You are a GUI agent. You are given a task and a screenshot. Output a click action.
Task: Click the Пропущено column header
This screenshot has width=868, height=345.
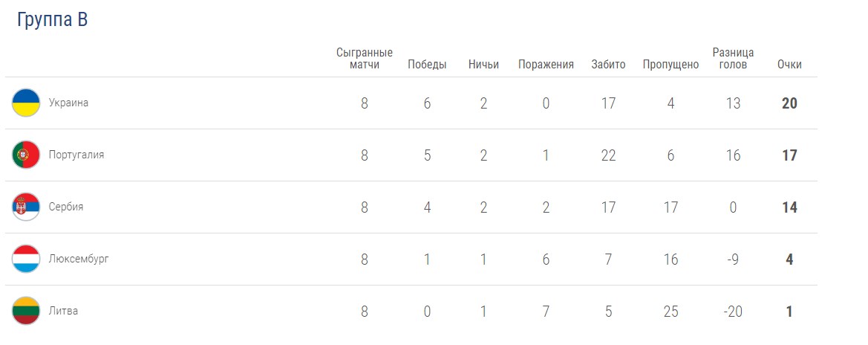(670, 64)
